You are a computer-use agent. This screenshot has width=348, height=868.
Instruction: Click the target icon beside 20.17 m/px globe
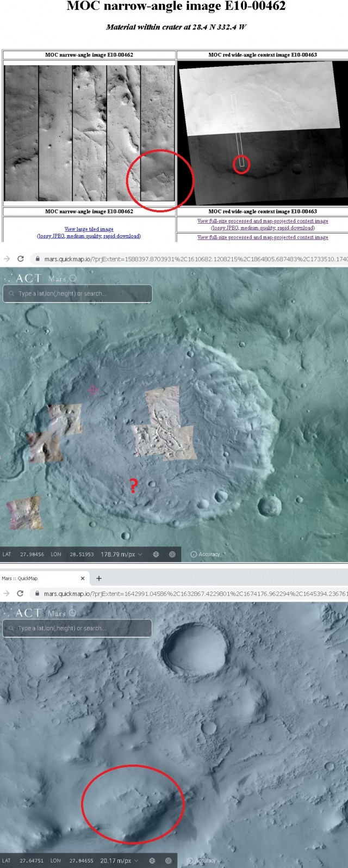169,861
